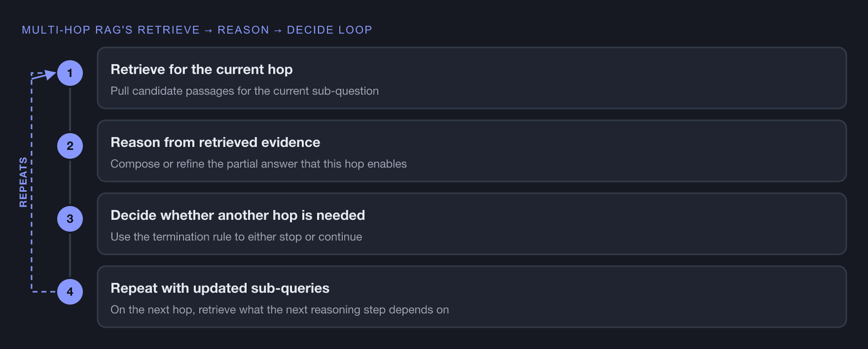
Task: Select 'Decide whether another hop is needed' heading
Action: click(x=238, y=215)
